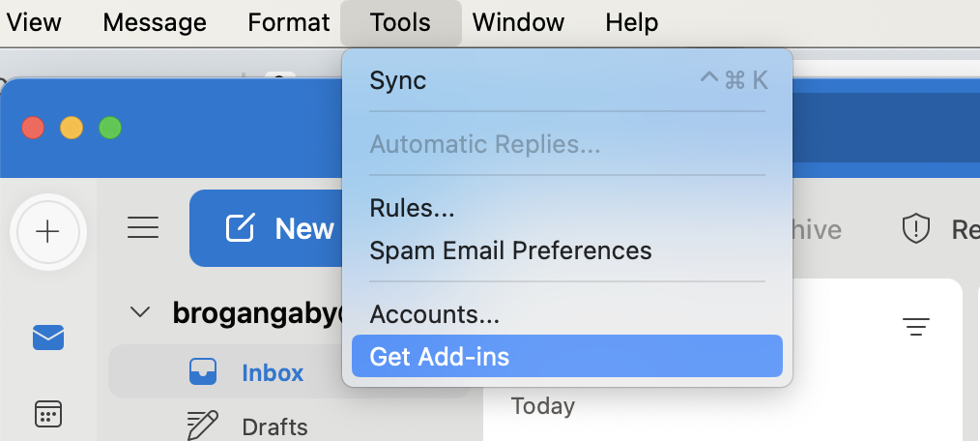Screen dimensions: 980x441
Task: Open the Message menu
Action: coord(155,22)
